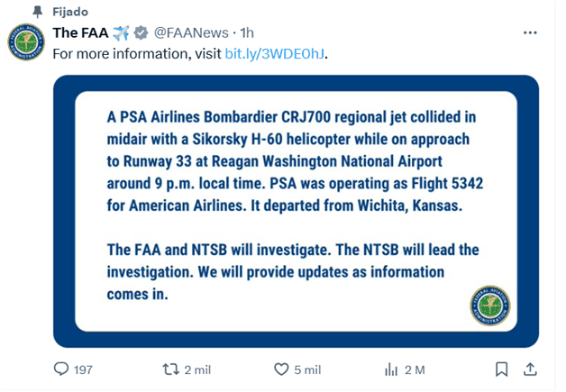Open the view analytics bar chart icon
This screenshot has height=392, width=566.
(391, 369)
